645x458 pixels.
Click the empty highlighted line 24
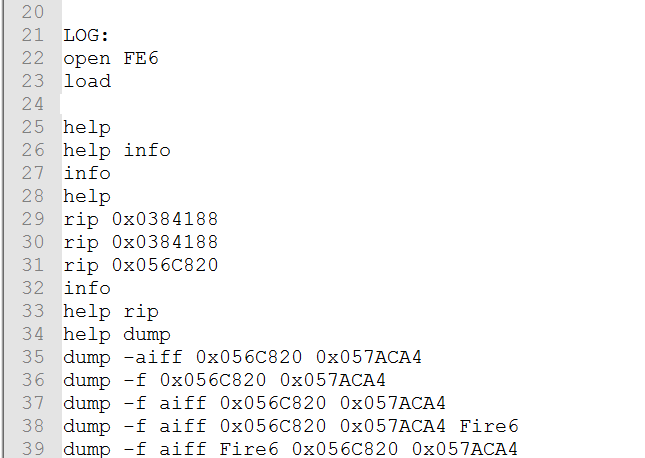[x=352, y=104]
